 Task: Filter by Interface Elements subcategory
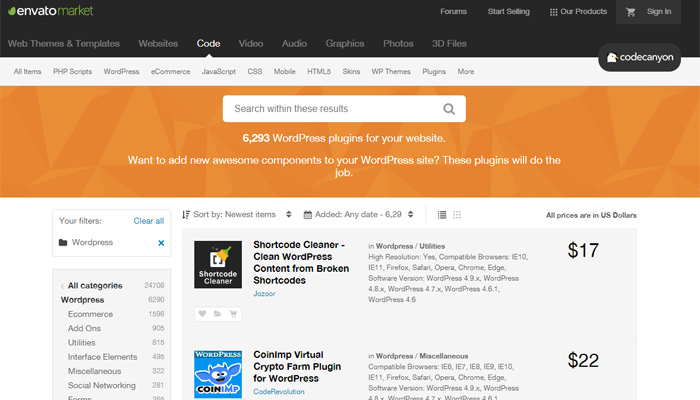coord(102,357)
